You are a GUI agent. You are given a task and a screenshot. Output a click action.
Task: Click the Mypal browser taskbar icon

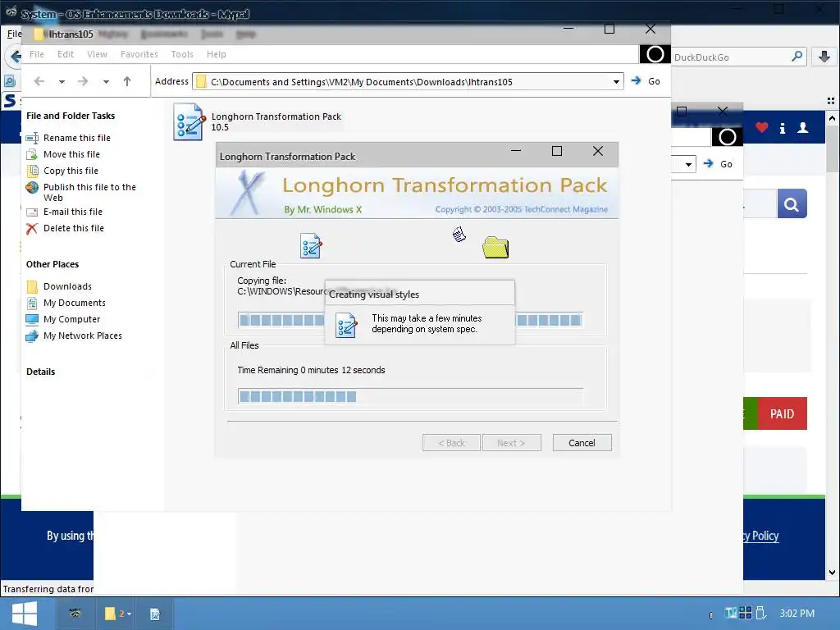[75, 614]
